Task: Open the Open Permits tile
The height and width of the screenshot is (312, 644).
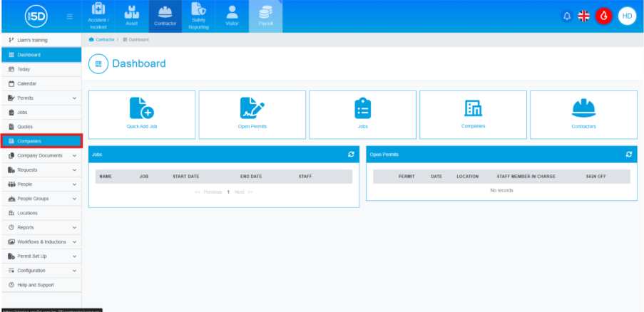Action: click(x=252, y=114)
